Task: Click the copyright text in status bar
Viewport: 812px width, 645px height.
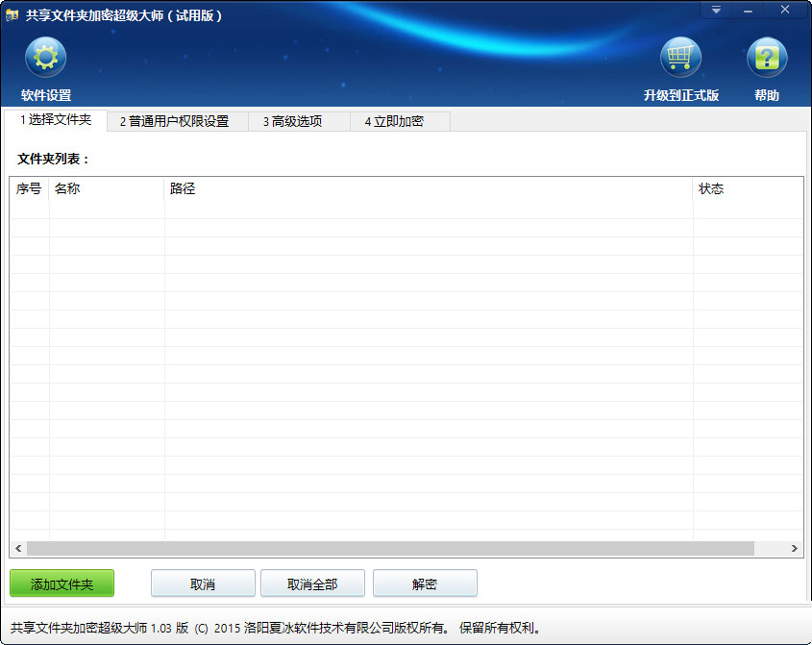Action: tap(276, 628)
